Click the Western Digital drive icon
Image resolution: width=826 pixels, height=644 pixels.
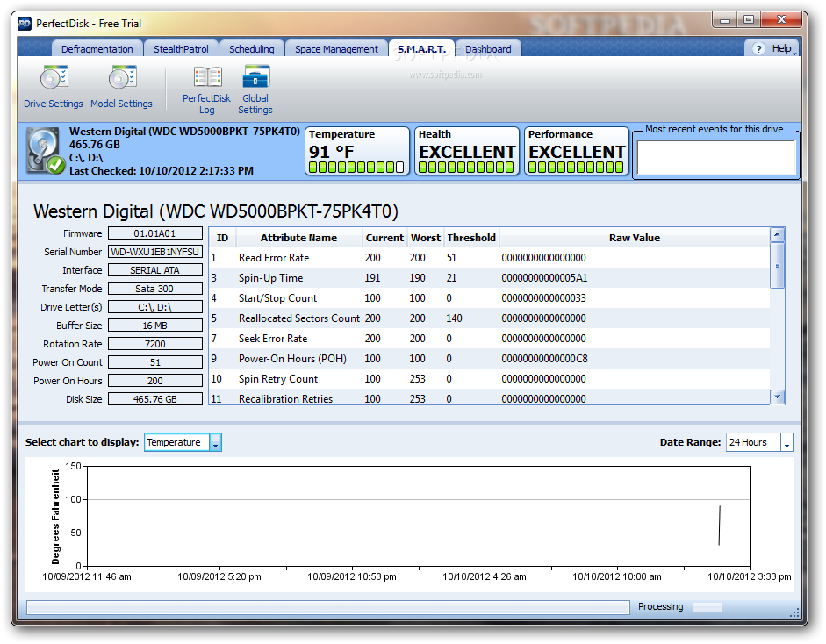click(x=46, y=151)
